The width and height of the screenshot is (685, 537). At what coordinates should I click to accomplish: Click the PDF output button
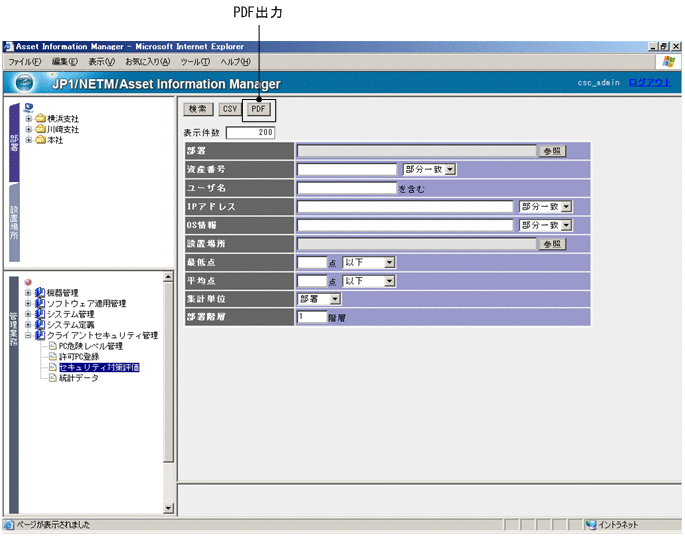[x=258, y=109]
